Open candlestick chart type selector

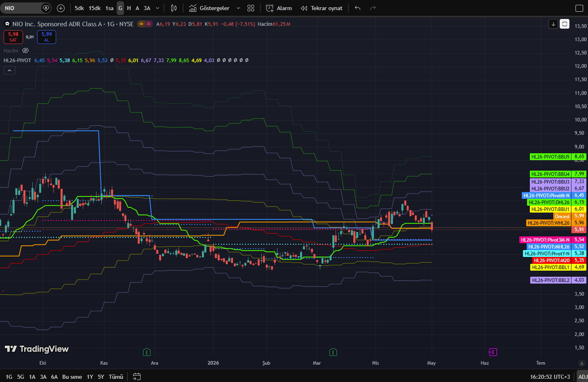coord(174,8)
